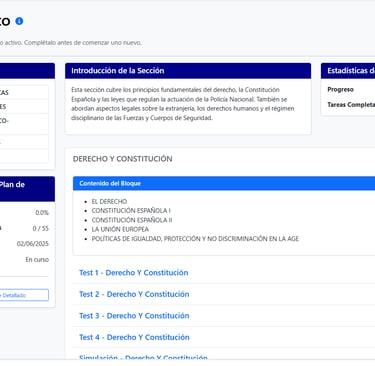Select the sidebar entry ending in 'ES'

point(24,106)
